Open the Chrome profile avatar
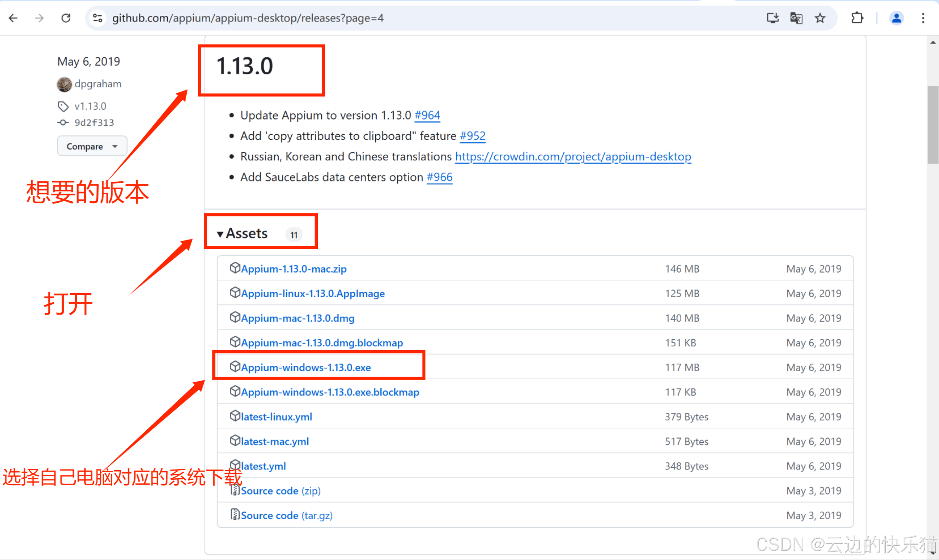 [x=896, y=18]
